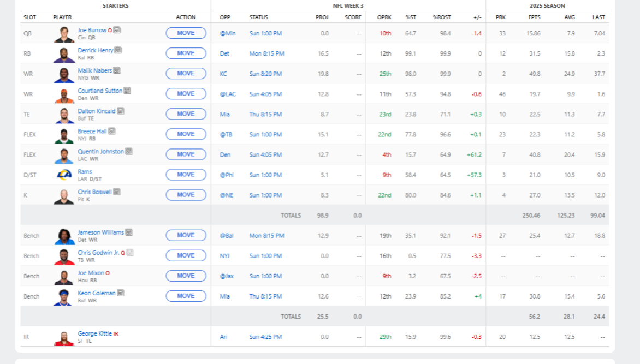Open the @Phi opponent link
Screen dimensions: 640x364
click(227, 175)
